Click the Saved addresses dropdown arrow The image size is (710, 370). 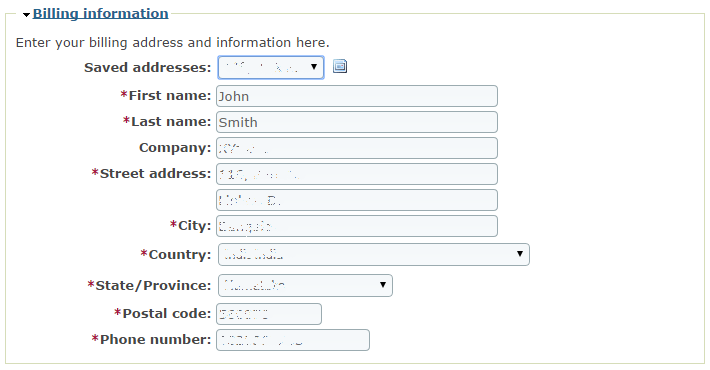(x=314, y=67)
